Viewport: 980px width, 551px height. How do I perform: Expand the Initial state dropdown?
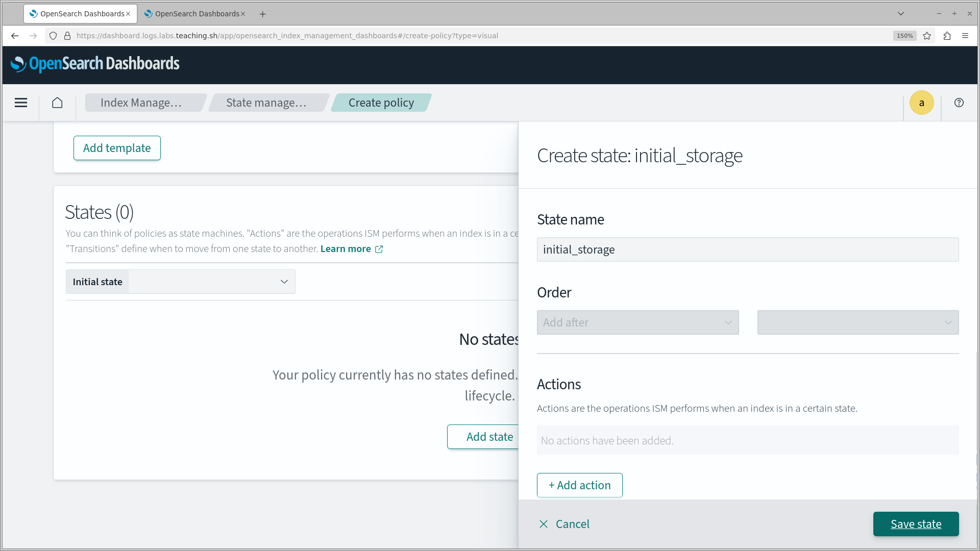pyautogui.click(x=211, y=282)
